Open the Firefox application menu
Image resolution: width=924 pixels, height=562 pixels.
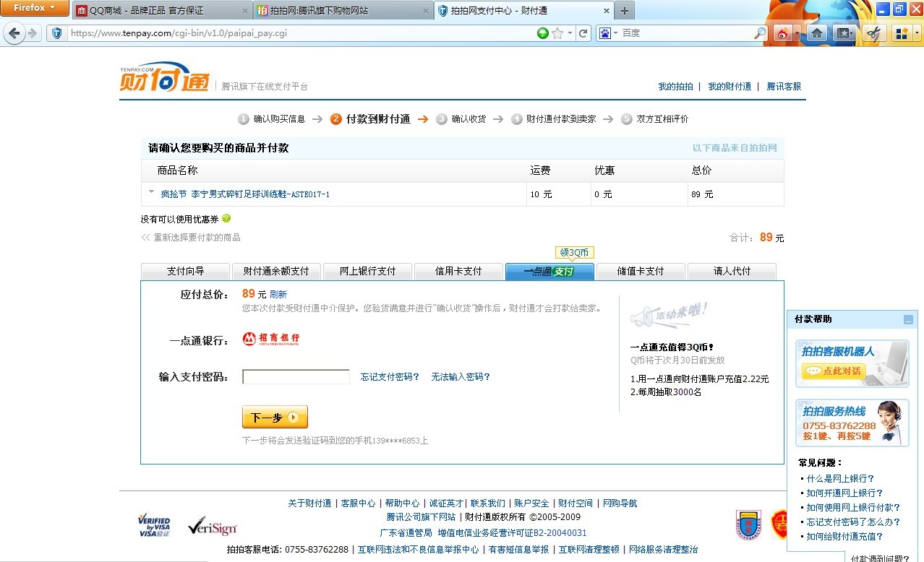(x=35, y=8)
